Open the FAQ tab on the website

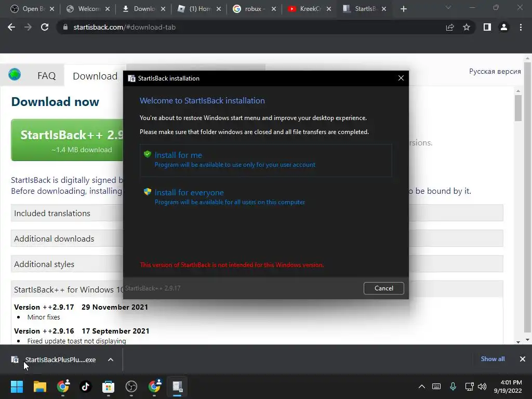46,76
